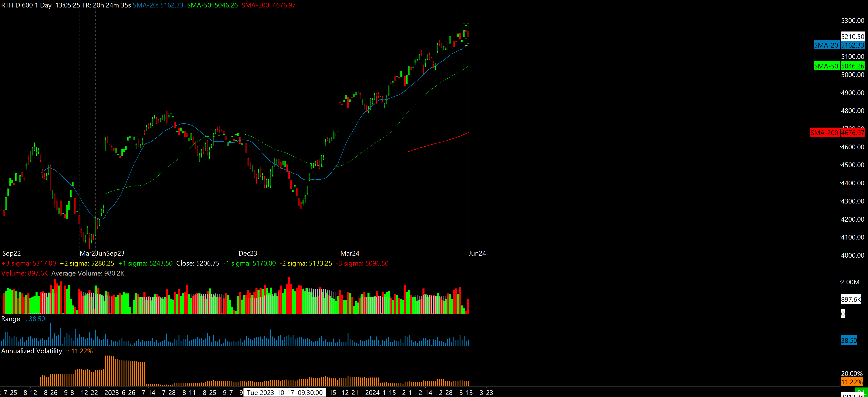Screen dimensions: 868x397
Task: Click the green SMA-50 axis tag
Action: (x=825, y=66)
